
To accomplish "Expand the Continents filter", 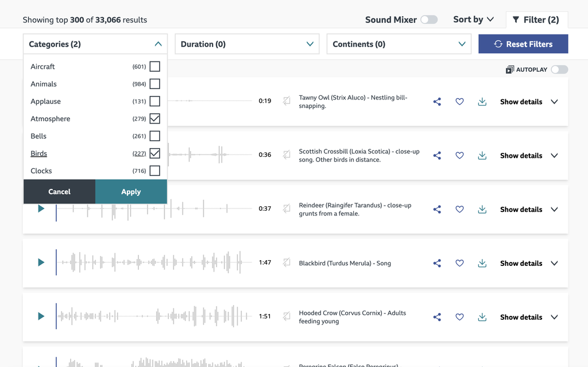I will pyautogui.click(x=399, y=44).
